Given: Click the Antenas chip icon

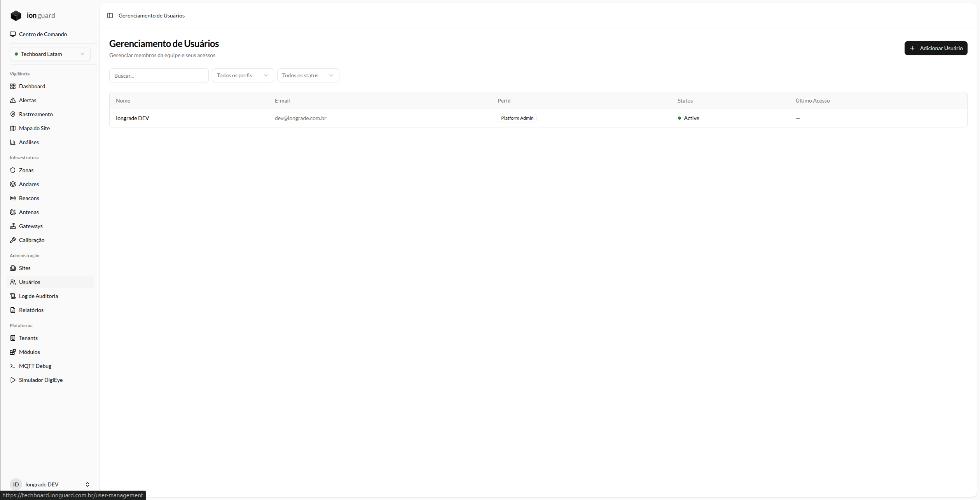Looking at the screenshot, I should (x=13, y=212).
